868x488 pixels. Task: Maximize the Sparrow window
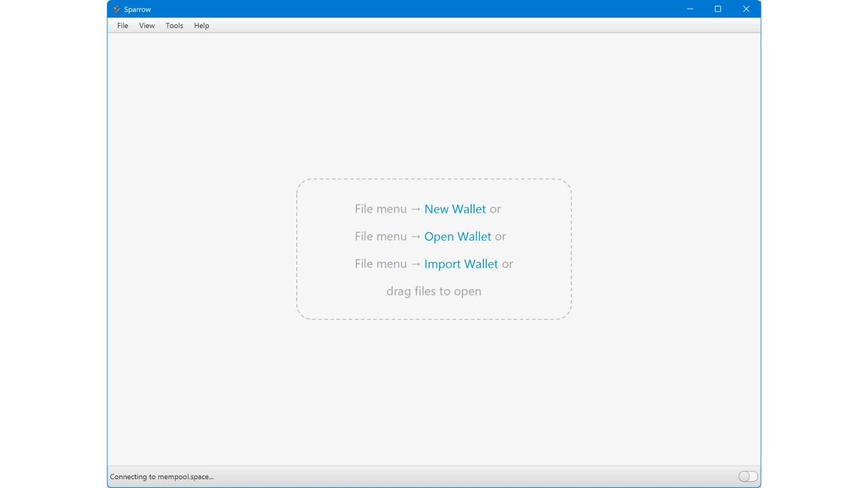tap(717, 9)
